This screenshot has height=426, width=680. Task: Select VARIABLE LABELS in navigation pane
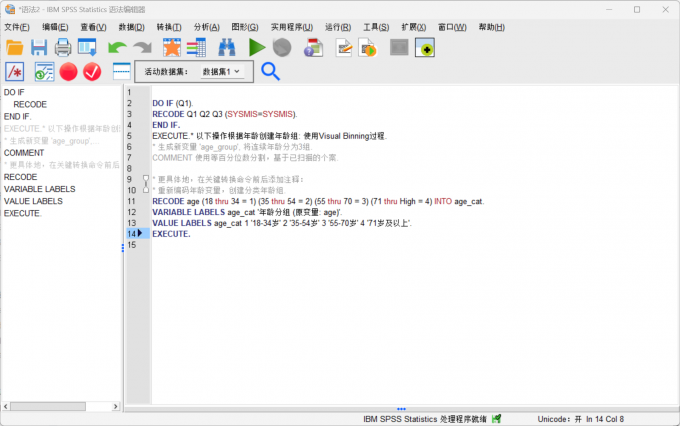[39, 189]
